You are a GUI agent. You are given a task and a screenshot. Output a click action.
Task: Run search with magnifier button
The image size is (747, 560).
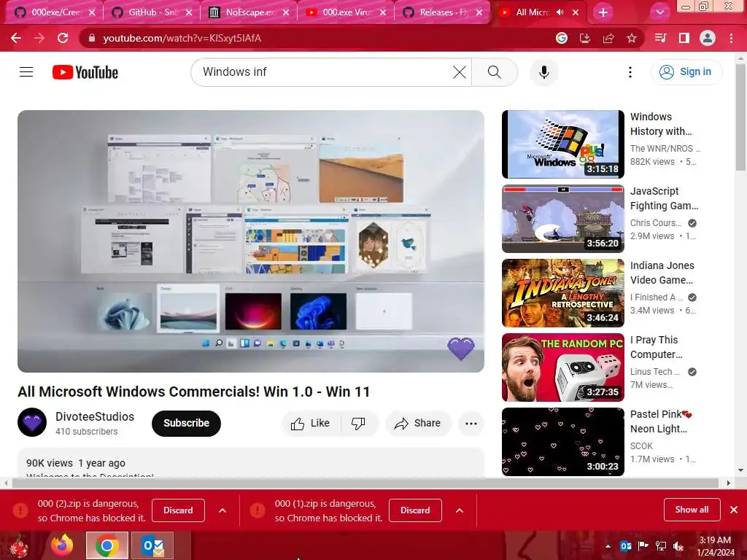pyautogui.click(x=495, y=72)
